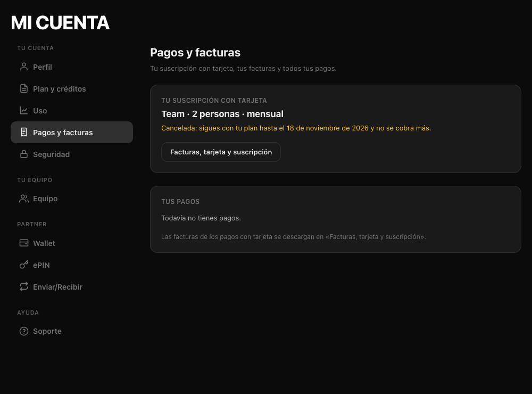
Task: Go to the ePIN page
Action: coord(72,265)
